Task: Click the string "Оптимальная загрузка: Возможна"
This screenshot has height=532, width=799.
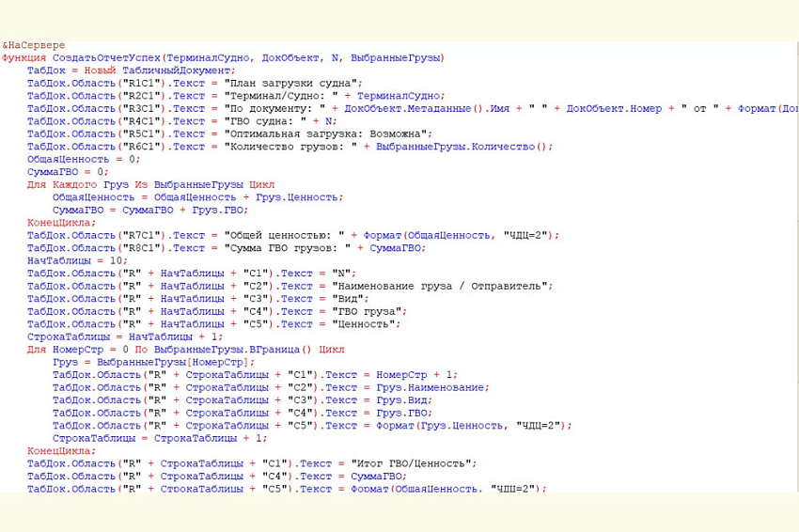Action: (x=321, y=133)
